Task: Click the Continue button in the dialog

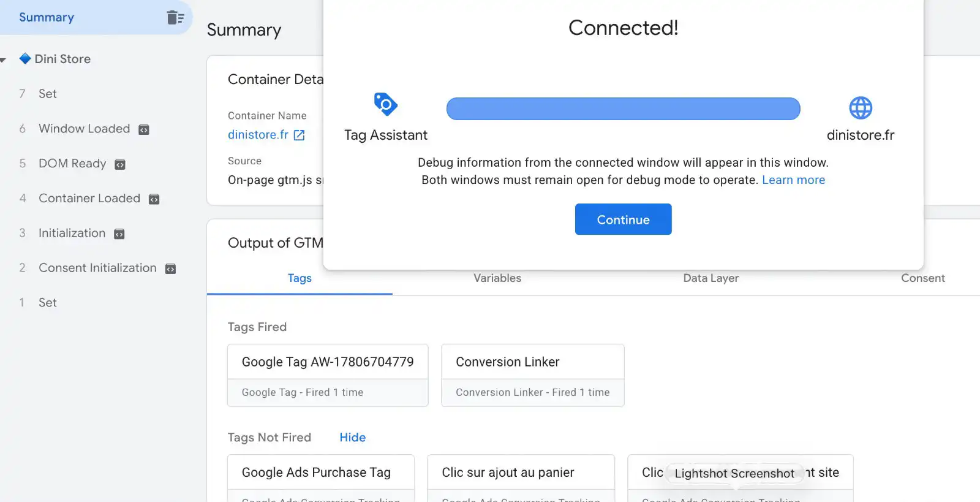Action: click(x=624, y=219)
